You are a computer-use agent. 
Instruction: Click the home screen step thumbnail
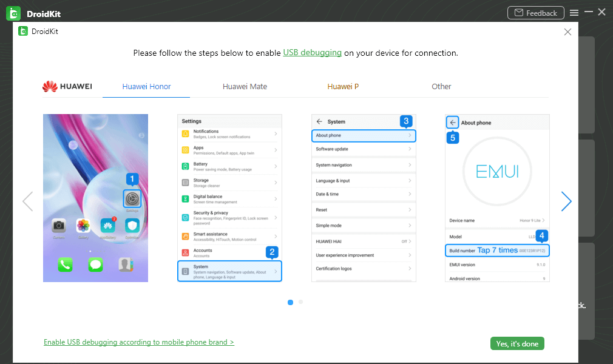[x=95, y=198]
